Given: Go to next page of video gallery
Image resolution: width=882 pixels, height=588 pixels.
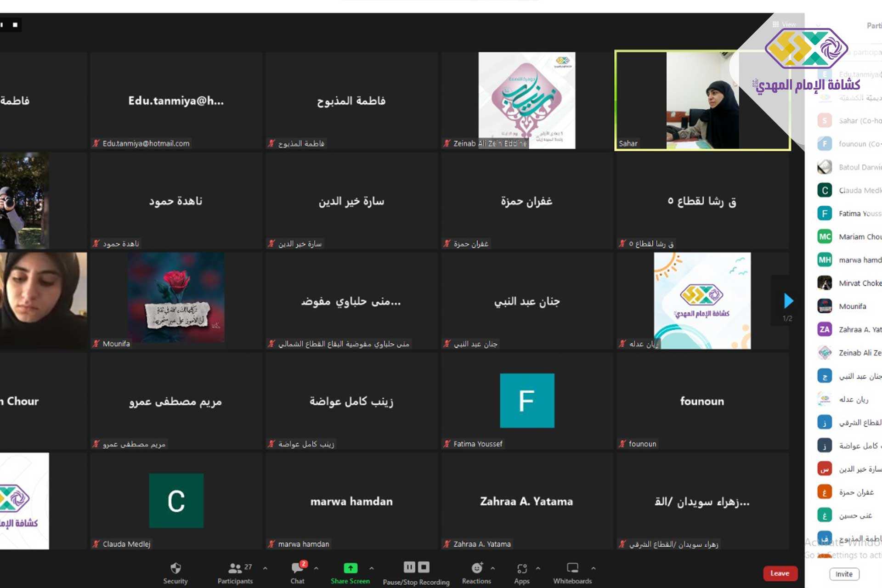Looking at the screenshot, I should tap(788, 301).
